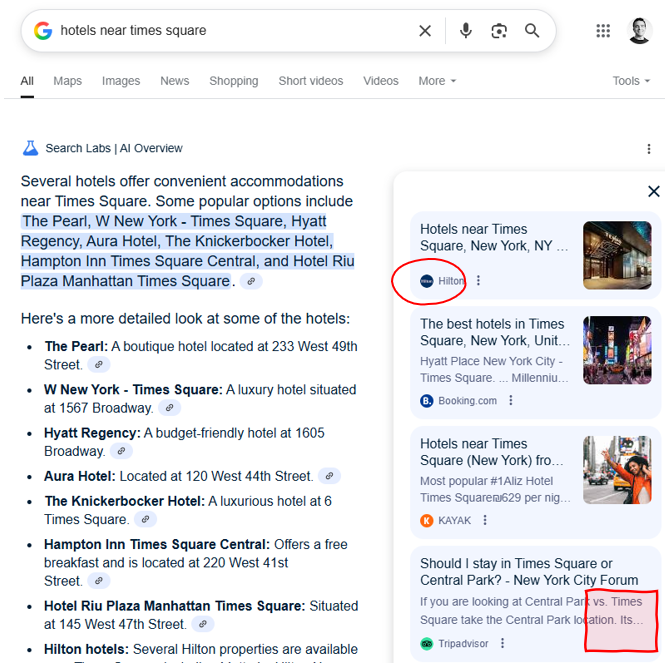Open more options for Hilton source
The width and height of the screenshot is (665, 663).
click(478, 280)
